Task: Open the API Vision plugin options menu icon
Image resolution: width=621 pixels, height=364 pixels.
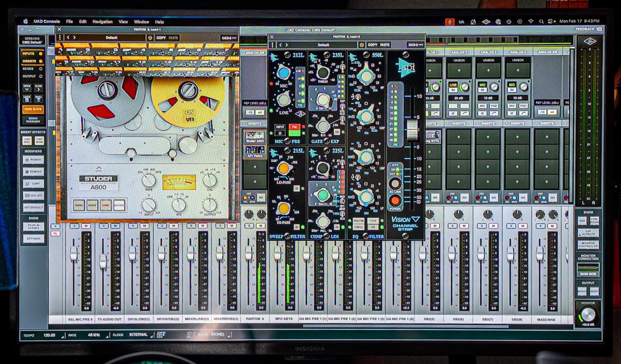Action: (x=272, y=45)
